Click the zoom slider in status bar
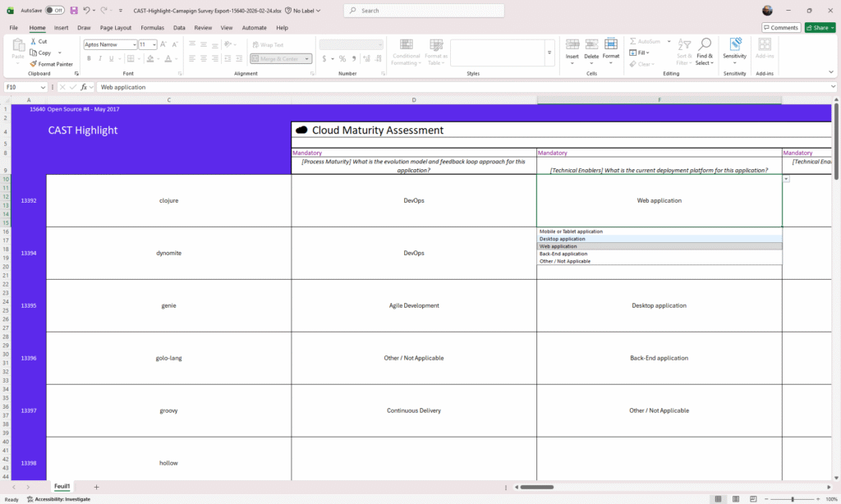Viewport: 841px width, 504px height. (793, 499)
